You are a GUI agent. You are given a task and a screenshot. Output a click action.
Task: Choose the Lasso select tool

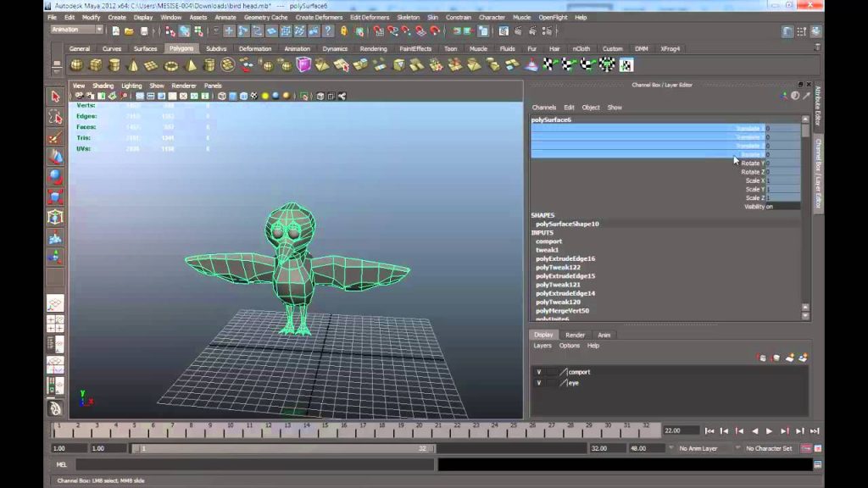55,117
